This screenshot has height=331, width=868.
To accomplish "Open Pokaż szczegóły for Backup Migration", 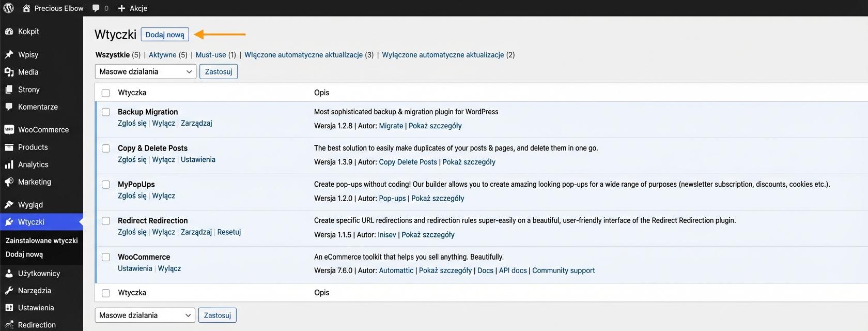I will [x=435, y=126].
